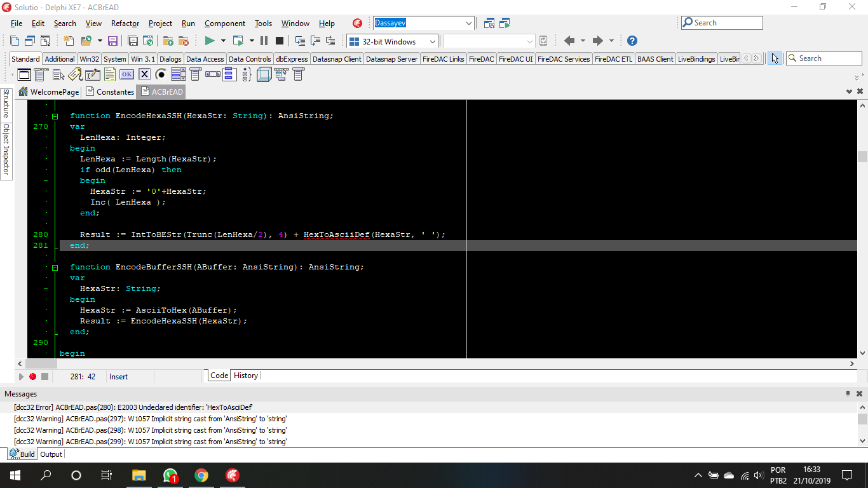Click the Step Over debug icon
Screen dimensions: 868x488
click(x=315, y=41)
